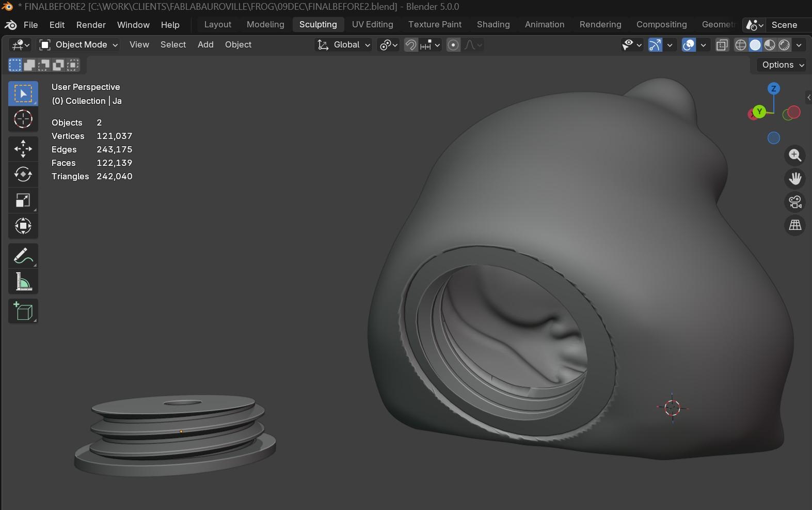Toggle proportional editing

[x=453, y=45]
